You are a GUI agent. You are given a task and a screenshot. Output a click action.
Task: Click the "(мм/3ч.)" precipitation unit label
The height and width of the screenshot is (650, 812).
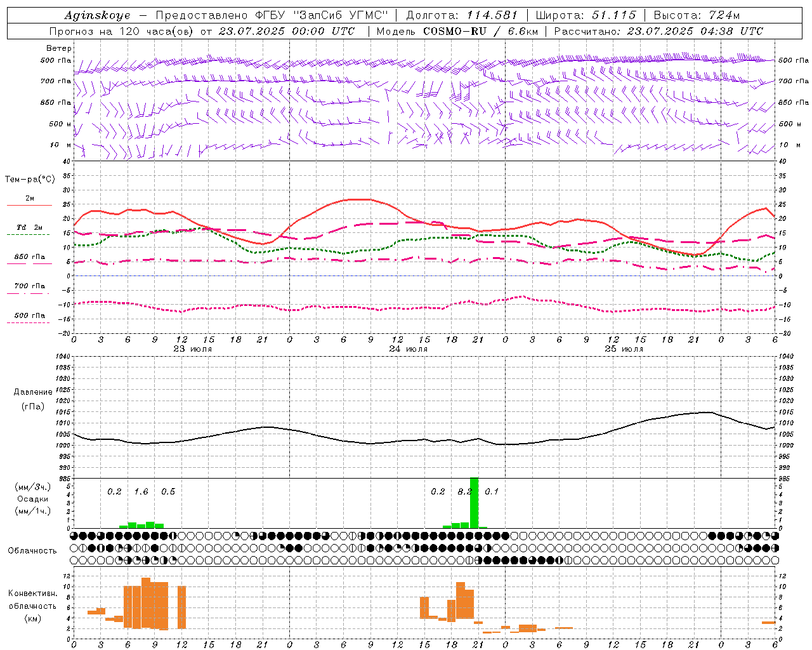[32, 487]
